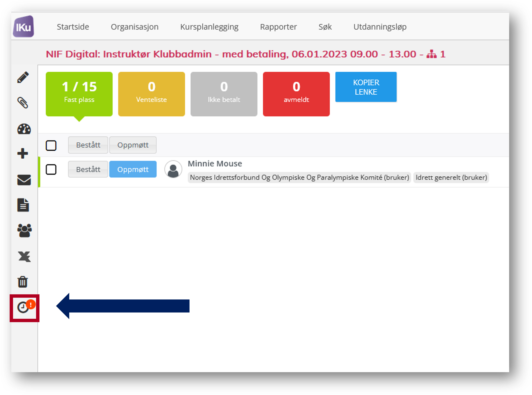532x395 pixels.
Task: Click the trash can delete icon
Action: coord(23,282)
